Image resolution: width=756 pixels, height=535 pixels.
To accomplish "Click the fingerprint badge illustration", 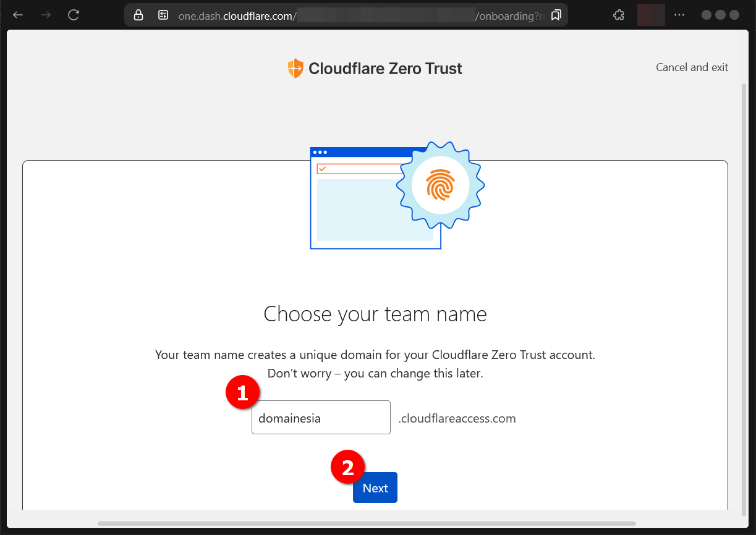I will click(440, 185).
